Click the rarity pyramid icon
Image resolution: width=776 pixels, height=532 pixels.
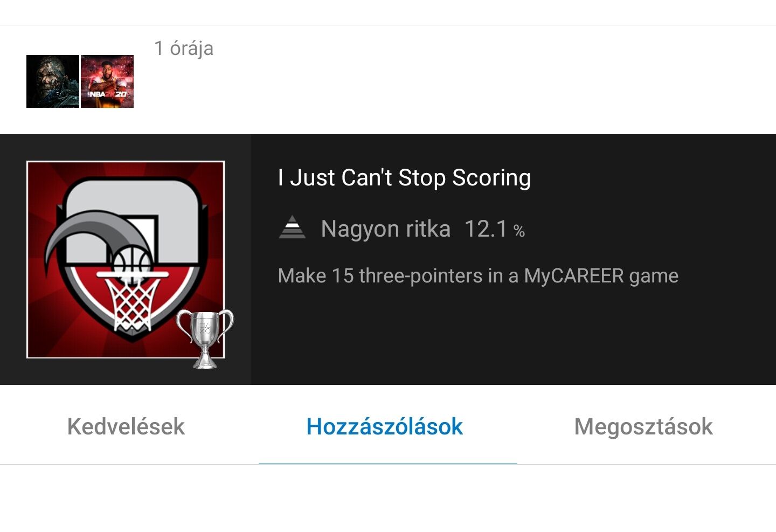(x=292, y=227)
